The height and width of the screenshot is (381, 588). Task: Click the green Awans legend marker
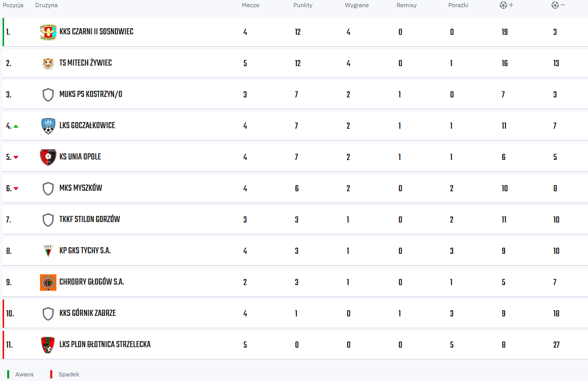[x=8, y=374]
